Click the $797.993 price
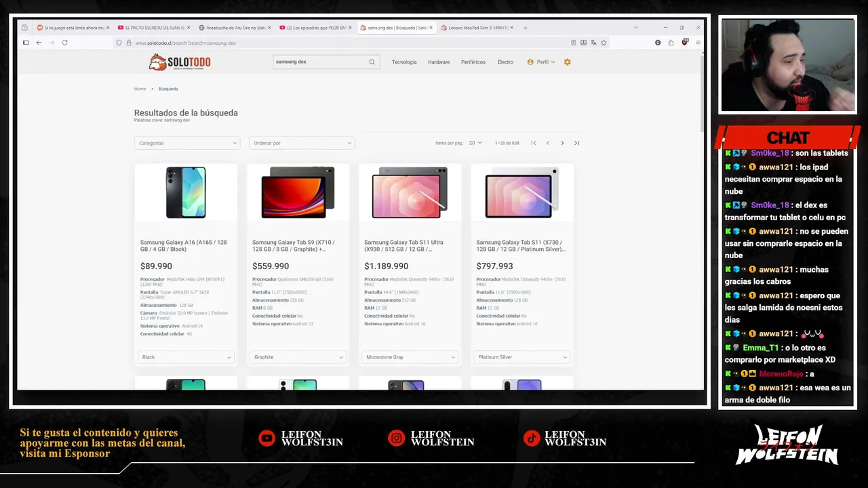The width and height of the screenshot is (868, 488). 494,266
